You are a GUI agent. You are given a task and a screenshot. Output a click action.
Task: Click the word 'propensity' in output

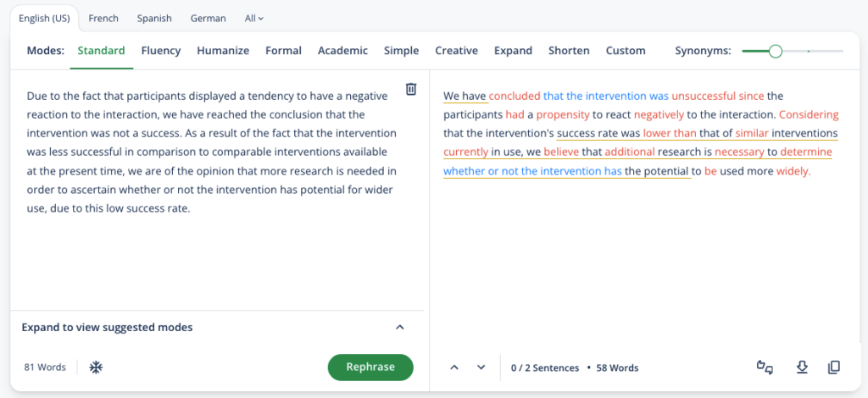[x=563, y=114]
